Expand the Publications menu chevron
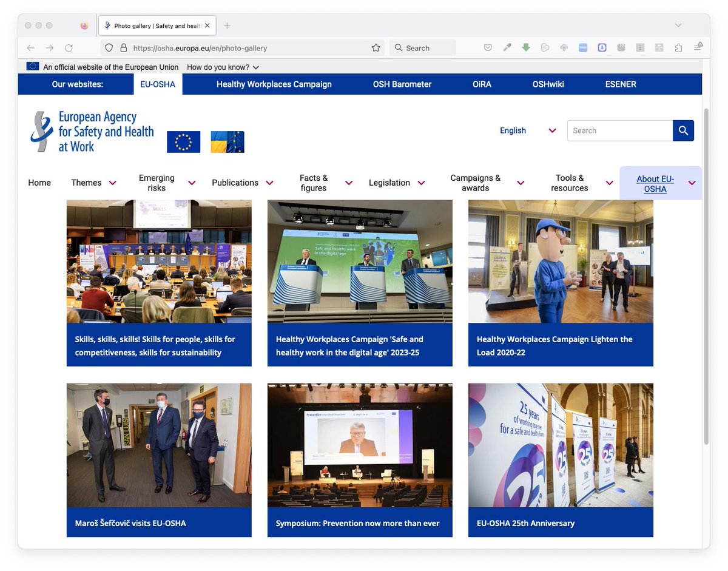This screenshot has height=571, width=728. (x=269, y=183)
